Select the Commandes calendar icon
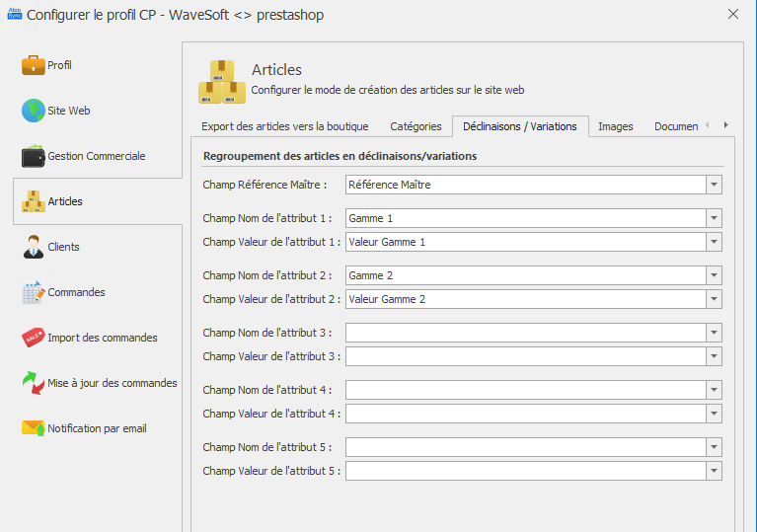 pos(34,292)
